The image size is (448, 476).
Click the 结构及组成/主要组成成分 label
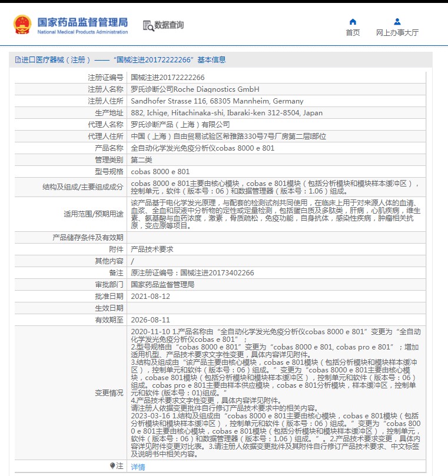(x=83, y=187)
